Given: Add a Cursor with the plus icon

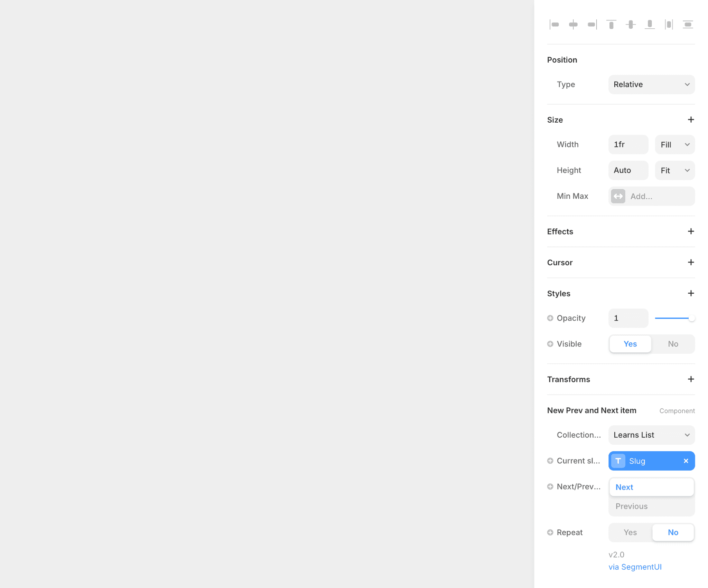Looking at the screenshot, I should (690, 262).
